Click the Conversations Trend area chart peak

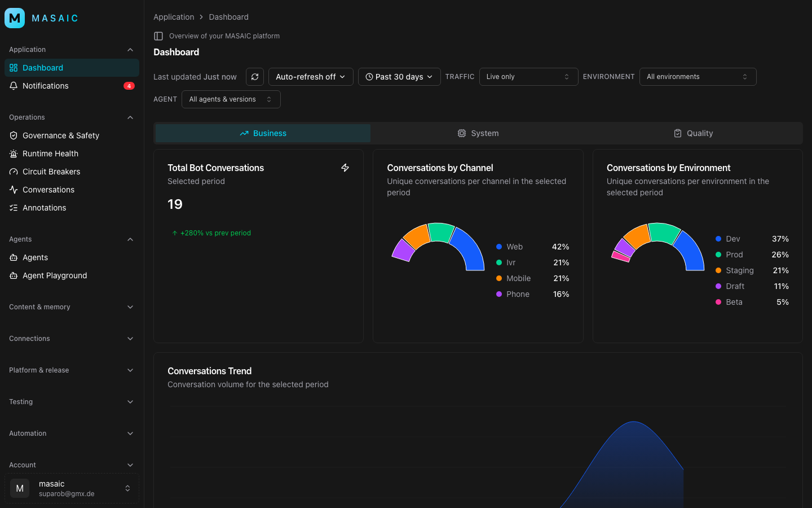click(634, 422)
